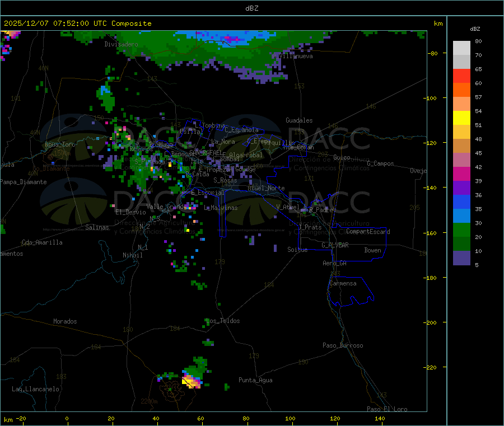
Task: Click the -80 km tick on the right axis
Action: click(433, 53)
